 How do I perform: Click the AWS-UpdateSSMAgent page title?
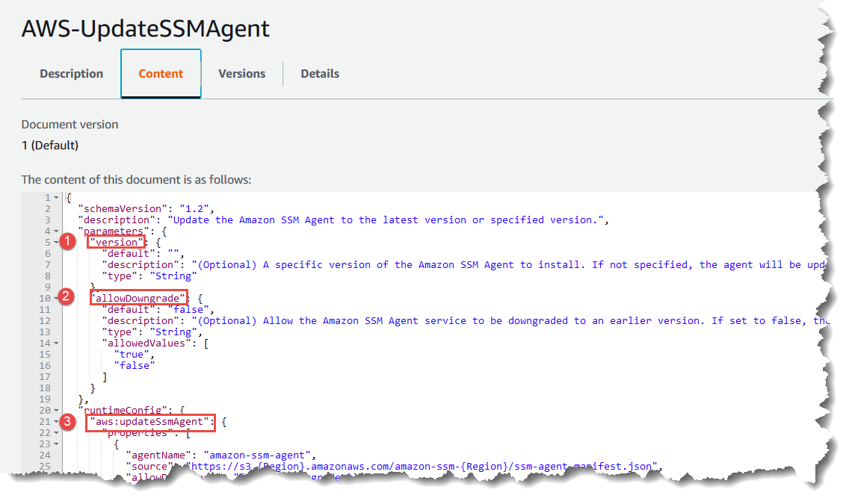point(145,28)
